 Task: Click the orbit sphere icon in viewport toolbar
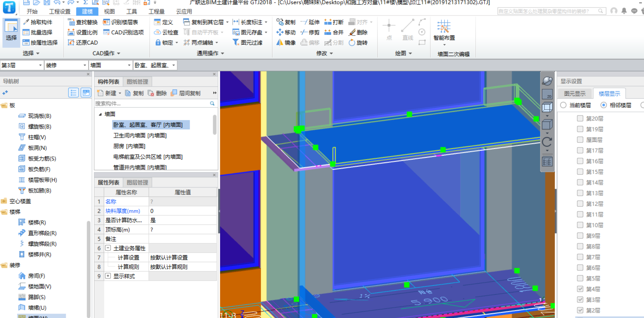(547, 81)
